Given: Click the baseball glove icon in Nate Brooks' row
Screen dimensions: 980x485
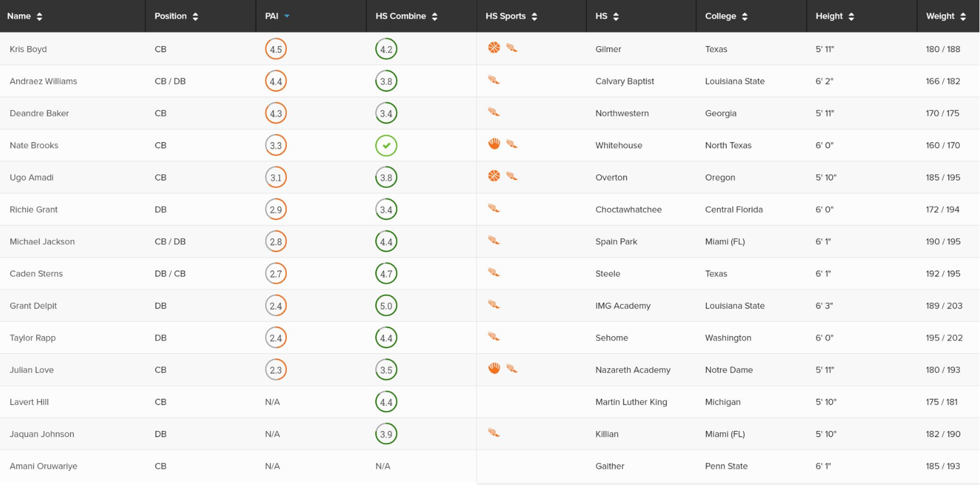Looking at the screenshot, I should 494,144.
